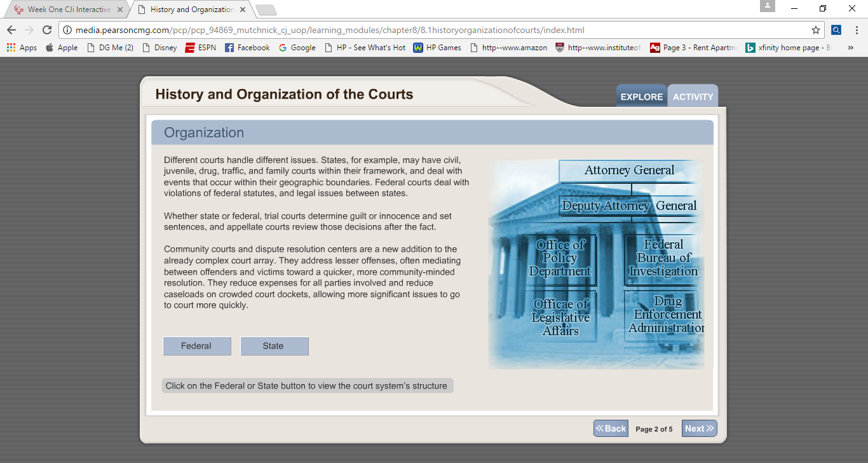Viewport: 868px width, 463px height.
Task: Select the EXPLORE tab
Action: (641, 97)
